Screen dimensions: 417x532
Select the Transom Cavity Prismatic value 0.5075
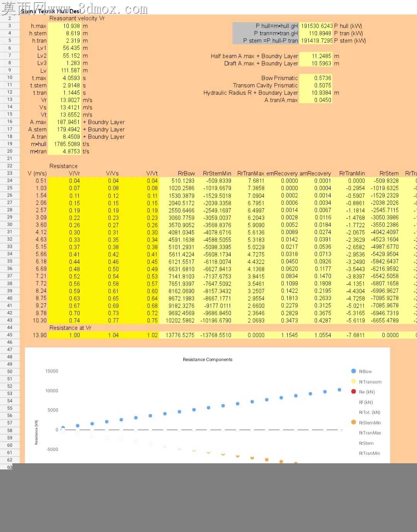pyautogui.click(x=323, y=85)
